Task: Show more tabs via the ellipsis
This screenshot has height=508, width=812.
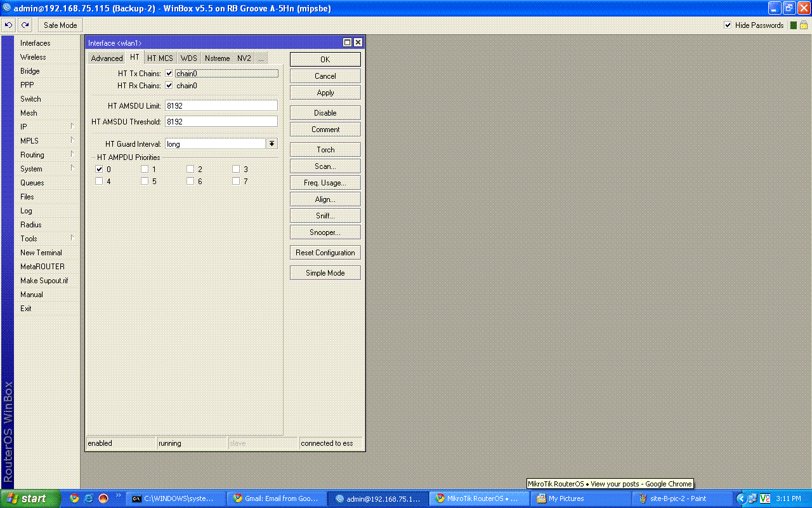Action: pyautogui.click(x=261, y=58)
